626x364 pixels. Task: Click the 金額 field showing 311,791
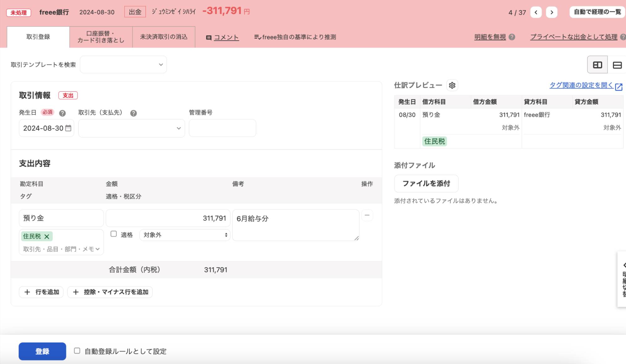(x=168, y=218)
